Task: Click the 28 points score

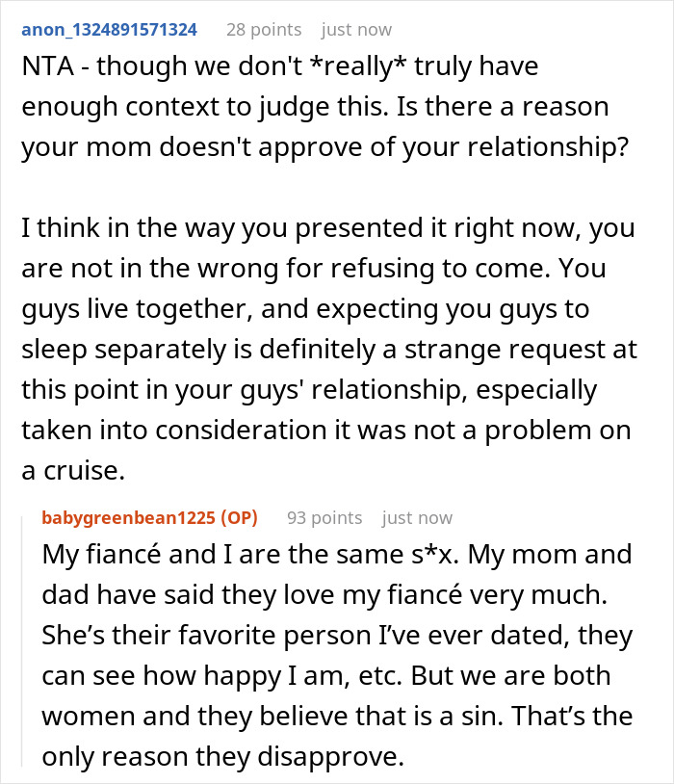Action: (x=263, y=29)
